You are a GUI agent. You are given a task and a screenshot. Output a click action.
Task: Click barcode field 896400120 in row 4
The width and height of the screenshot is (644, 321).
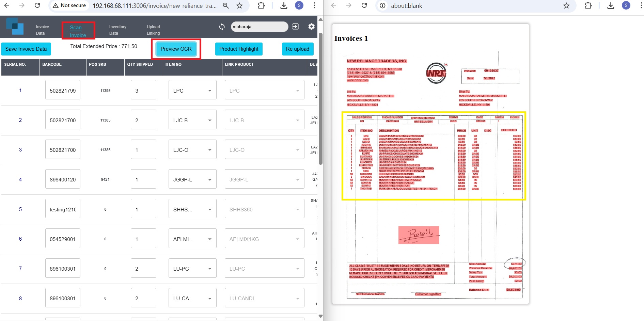click(x=63, y=179)
